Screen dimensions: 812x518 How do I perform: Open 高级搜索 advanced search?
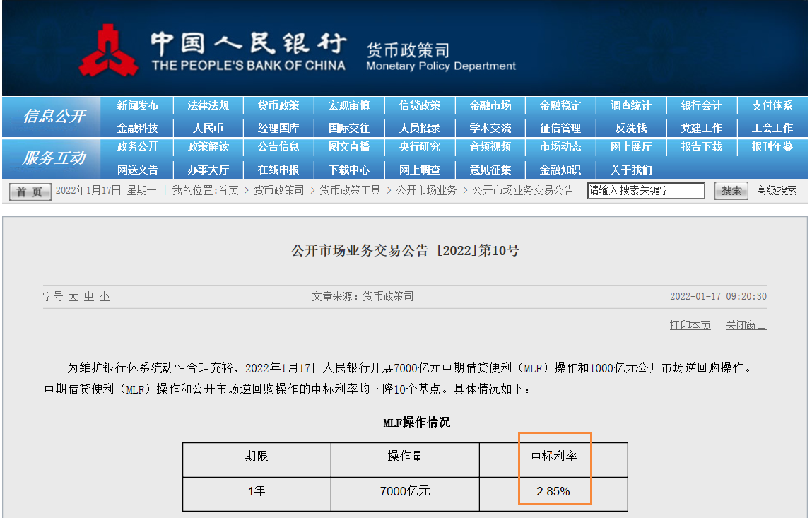click(x=777, y=191)
